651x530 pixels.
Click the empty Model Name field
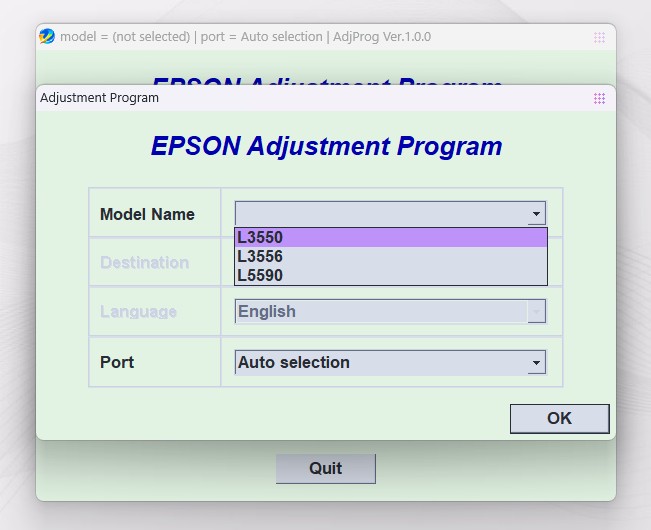click(381, 214)
